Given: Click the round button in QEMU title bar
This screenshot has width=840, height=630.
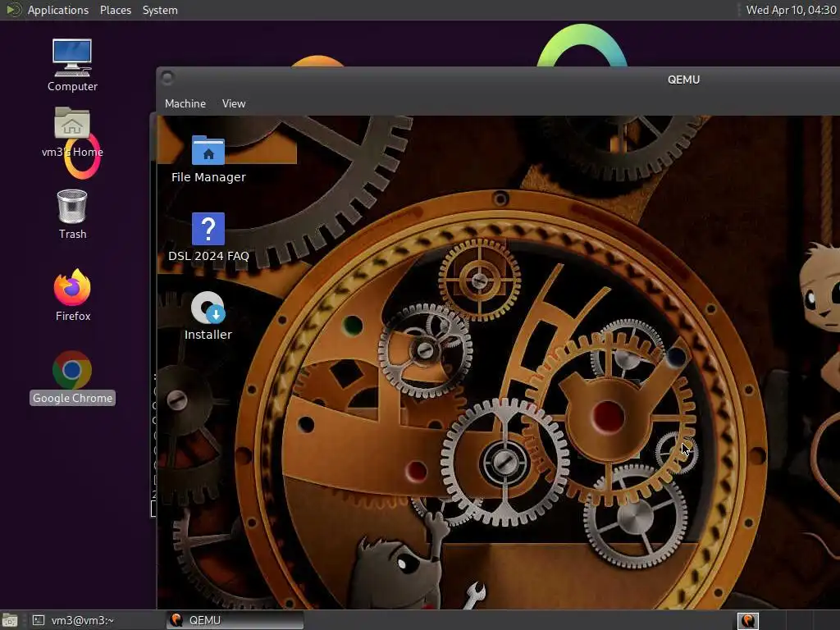Looking at the screenshot, I should tap(167, 78).
